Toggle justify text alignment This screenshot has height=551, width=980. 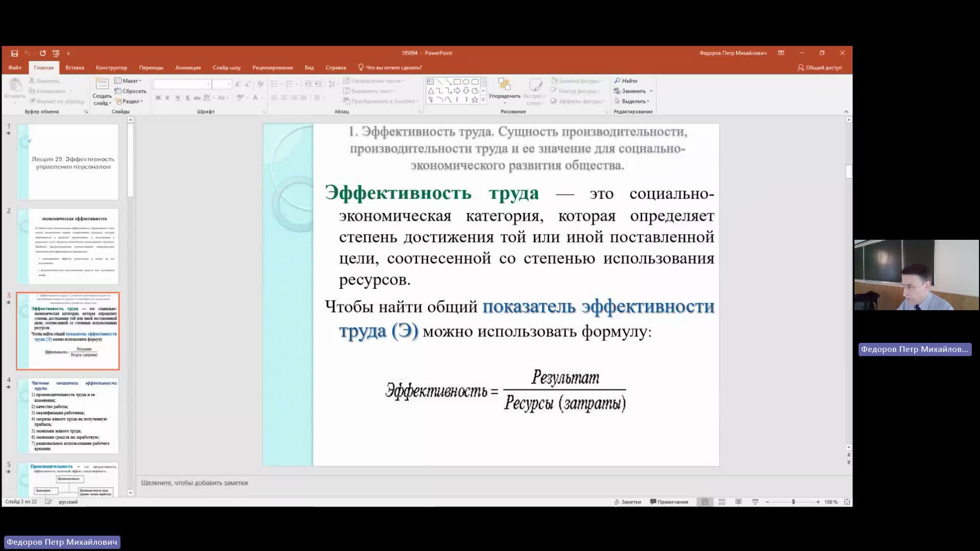pos(303,97)
